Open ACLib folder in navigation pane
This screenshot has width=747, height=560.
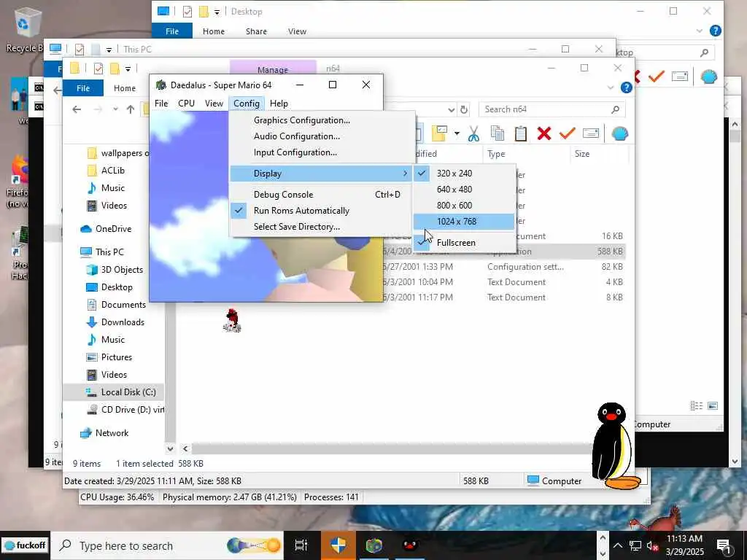pyautogui.click(x=113, y=171)
